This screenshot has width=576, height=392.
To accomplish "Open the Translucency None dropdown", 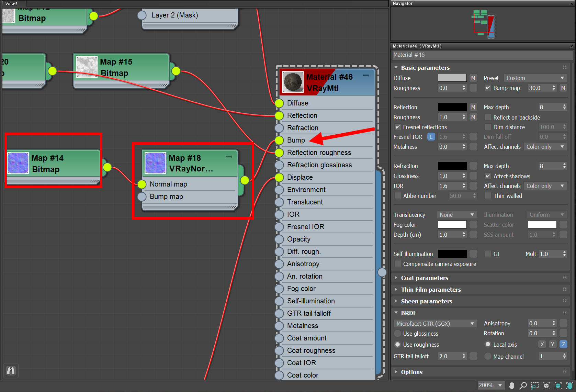I will (457, 215).
